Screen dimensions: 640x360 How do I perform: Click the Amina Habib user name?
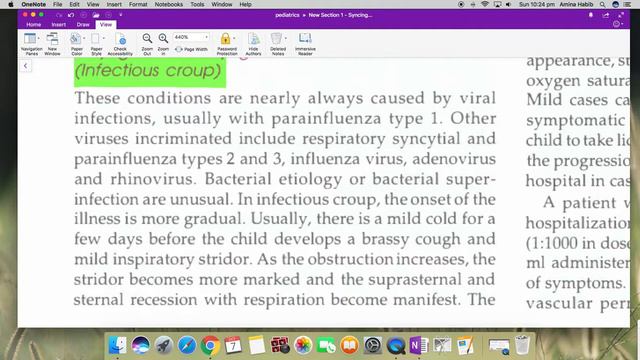[x=576, y=4]
